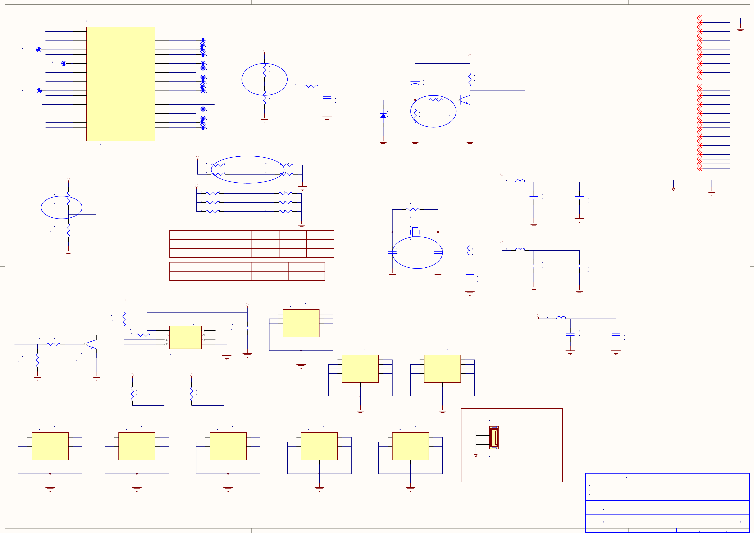Viewport: 756px width, 535px height.
Task: Select the large yellow IC block at top-left
Action: (121, 84)
